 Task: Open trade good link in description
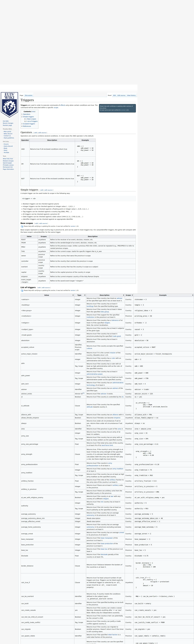pyautogui.click(x=116, y=336)
